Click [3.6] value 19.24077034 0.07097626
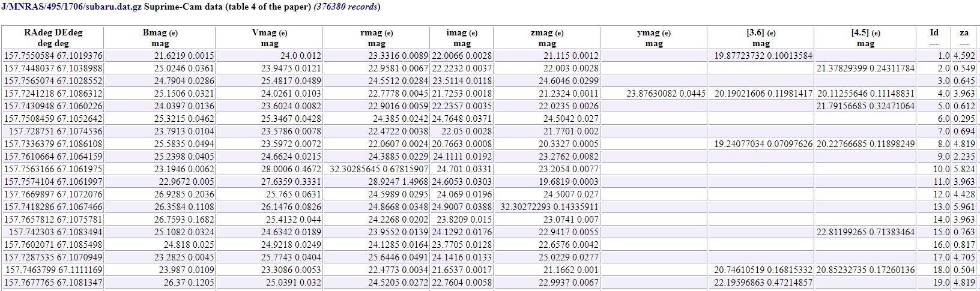Image resolution: width=980 pixels, height=291 pixels. (763, 144)
